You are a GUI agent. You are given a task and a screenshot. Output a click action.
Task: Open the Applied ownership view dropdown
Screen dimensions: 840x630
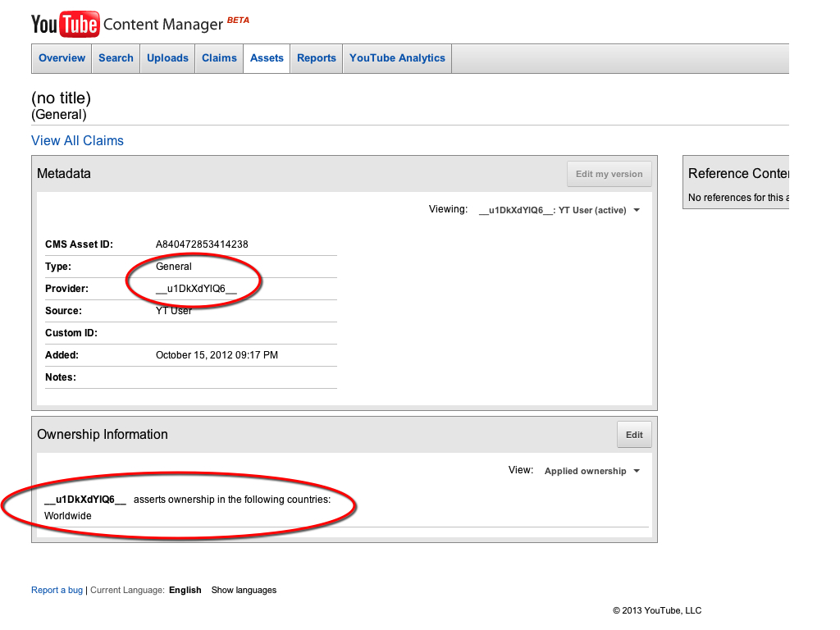pyautogui.click(x=592, y=471)
